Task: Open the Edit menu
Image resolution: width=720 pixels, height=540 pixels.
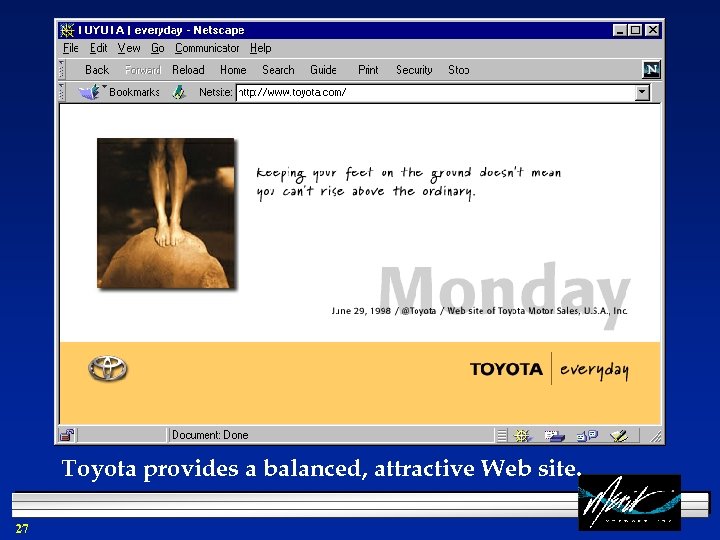Action: pyautogui.click(x=98, y=48)
